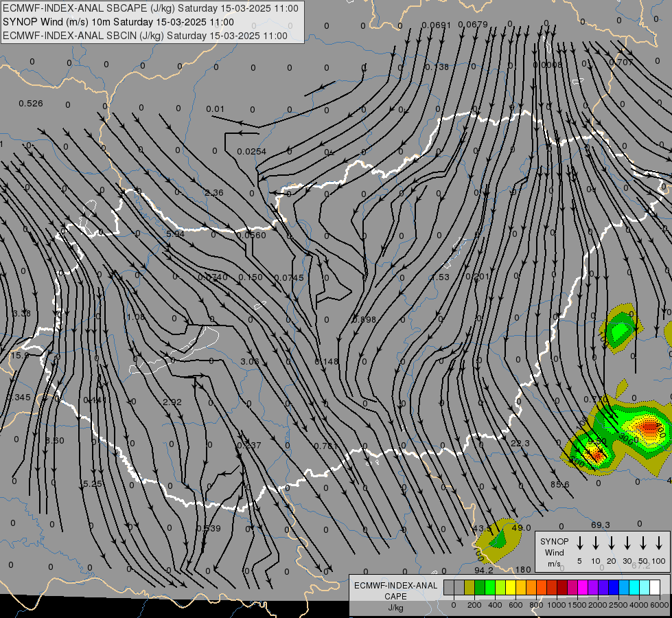Viewport: 672px width, 618px height.
Task: Click the 8.60 value on the map
Action: 55,440
